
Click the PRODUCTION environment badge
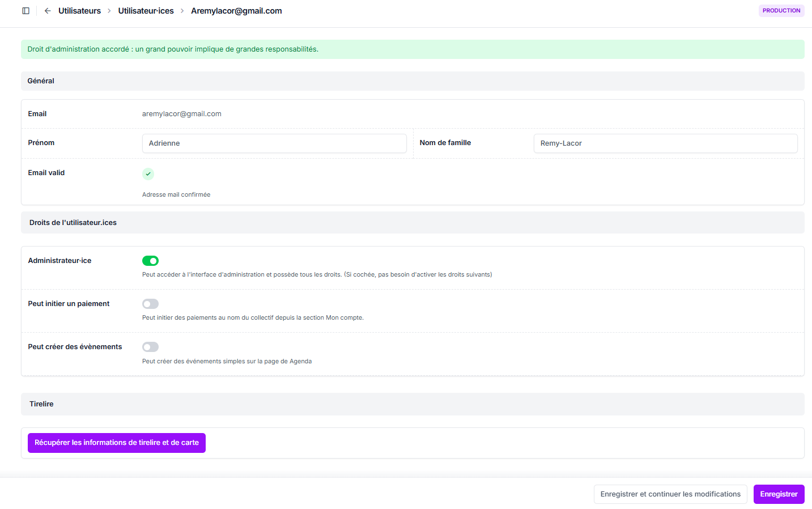(x=781, y=11)
